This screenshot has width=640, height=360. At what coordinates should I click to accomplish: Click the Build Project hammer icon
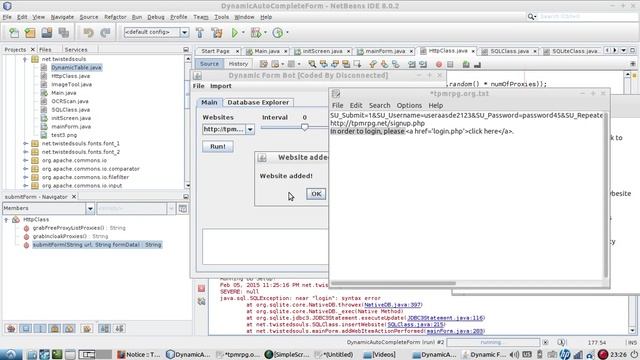tap(200, 33)
